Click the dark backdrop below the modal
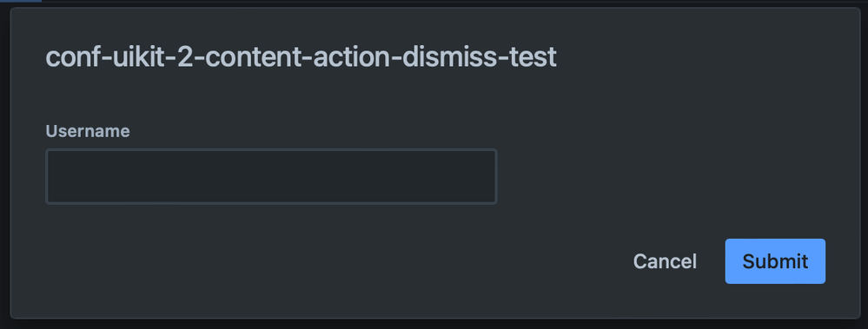Image resolution: width=868 pixels, height=329 pixels. (434, 324)
